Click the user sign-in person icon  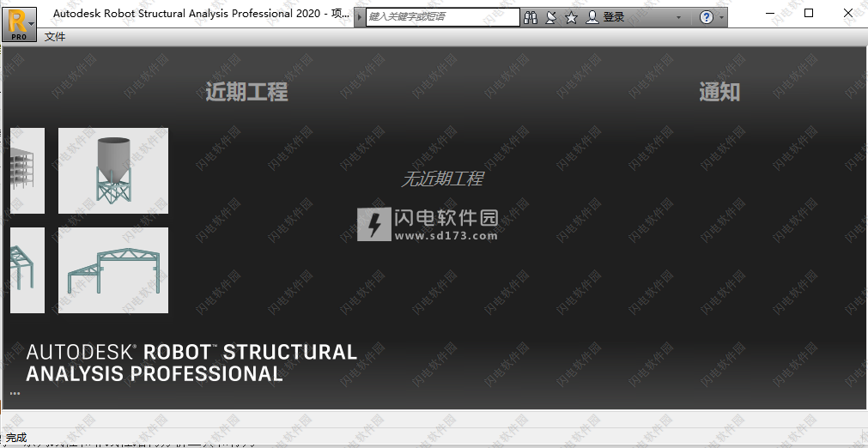(592, 17)
